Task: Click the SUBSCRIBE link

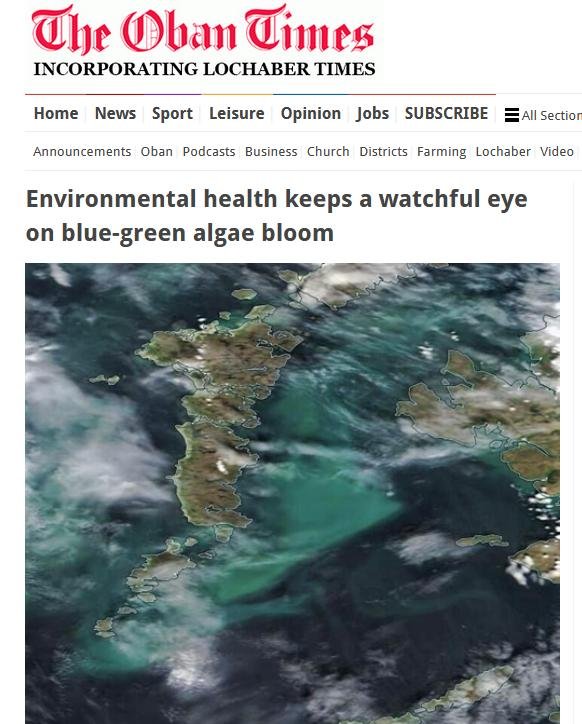Action: pyautogui.click(x=446, y=114)
